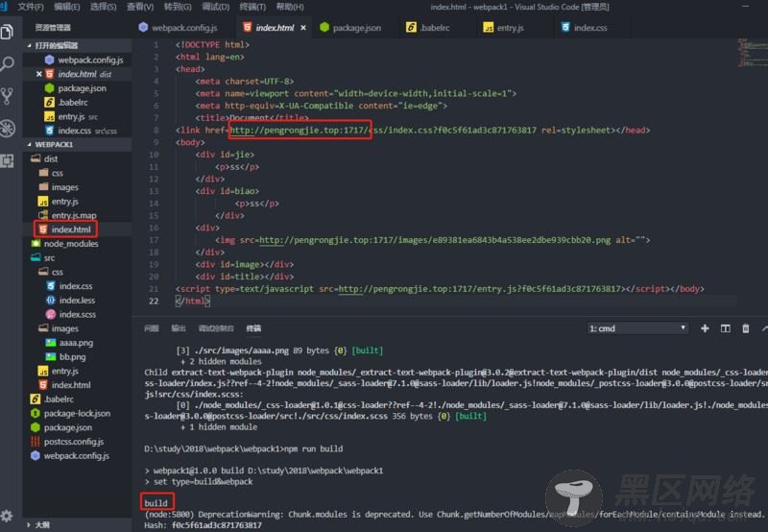
Task: Follow the image src link on line 17
Action: 435,240
